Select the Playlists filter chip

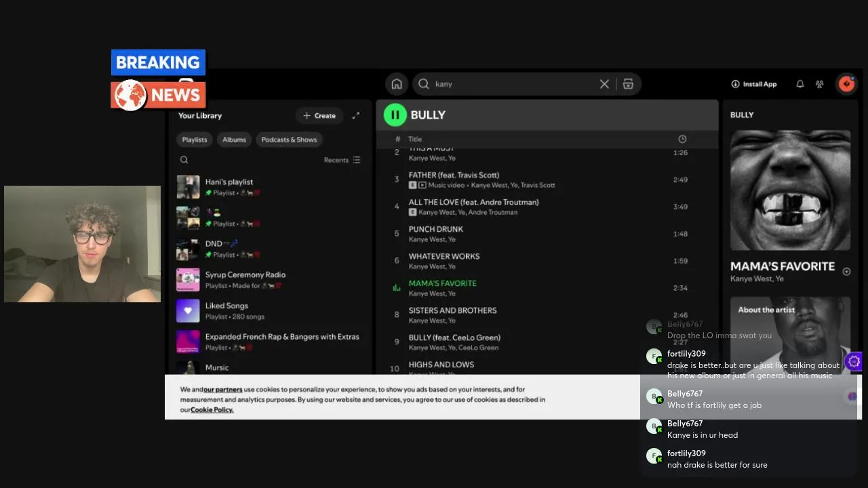[x=195, y=140]
